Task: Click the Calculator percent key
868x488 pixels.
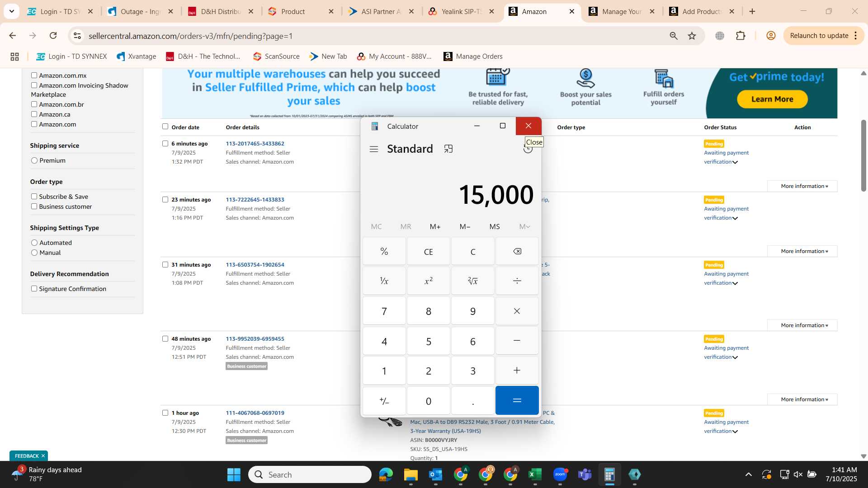Action: coord(384,251)
